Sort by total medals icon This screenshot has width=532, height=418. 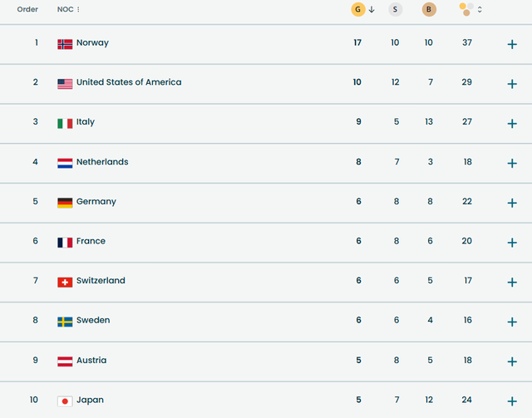pyautogui.click(x=466, y=10)
